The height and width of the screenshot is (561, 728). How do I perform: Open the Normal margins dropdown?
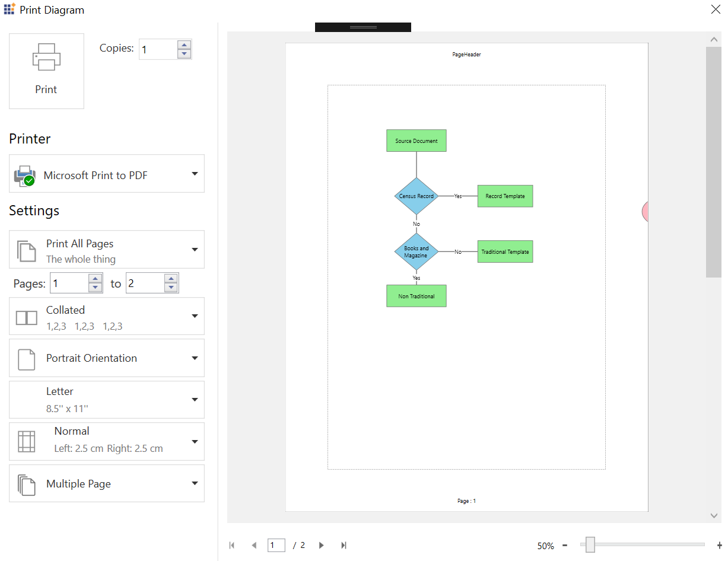pyautogui.click(x=107, y=442)
